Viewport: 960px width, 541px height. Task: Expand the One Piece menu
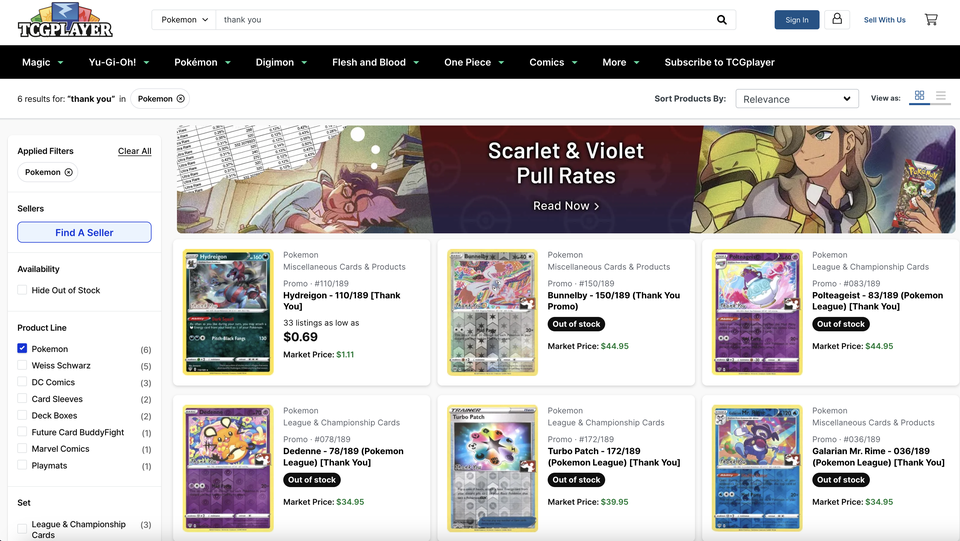(474, 62)
